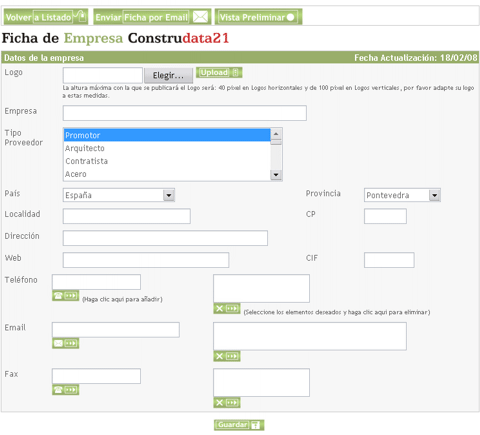Click the provider list scroll-down arrow
Screen dimensions: 480x435
coord(276,175)
